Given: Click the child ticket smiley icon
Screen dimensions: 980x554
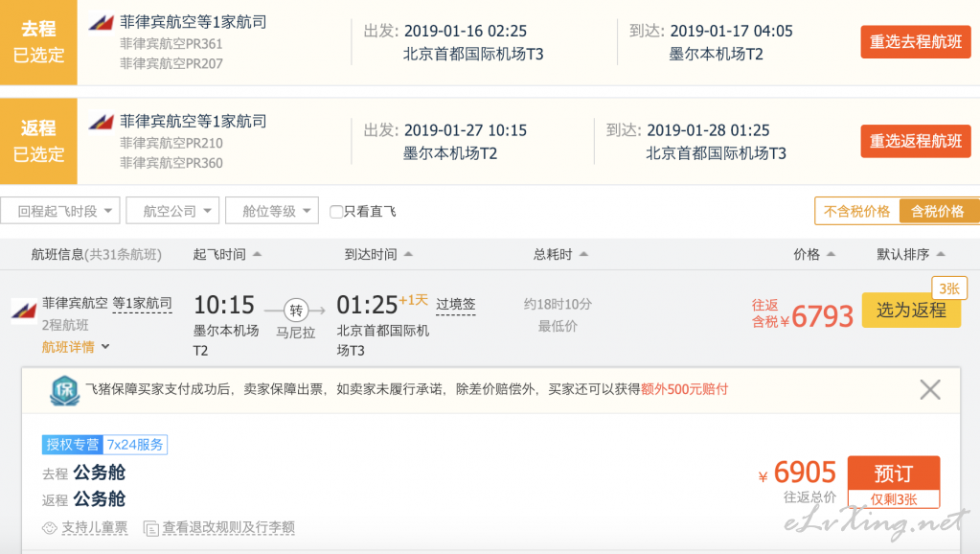Looking at the screenshot, I should [50, 528].
